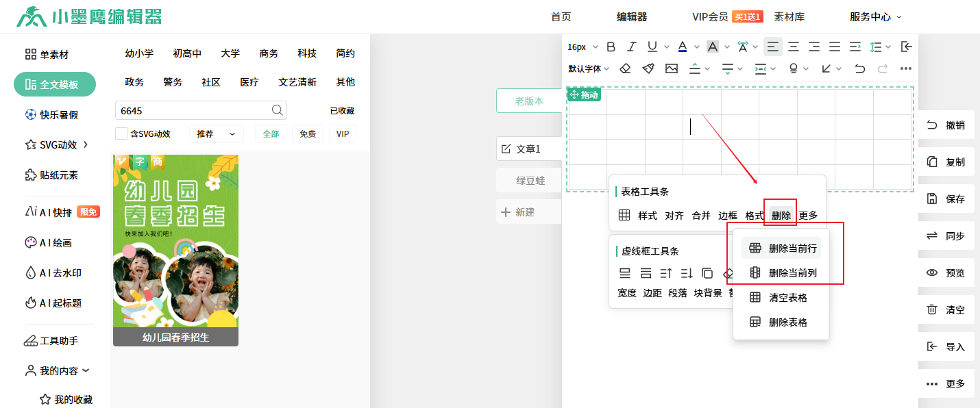This screenshot has width=980, height=408.
Task: Click the 保存 button on the right
Action: [946, 199]
